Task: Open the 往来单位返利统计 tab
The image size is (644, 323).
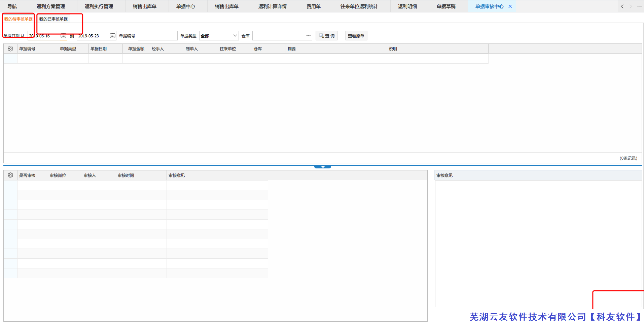Action: [x=359, y=6]
